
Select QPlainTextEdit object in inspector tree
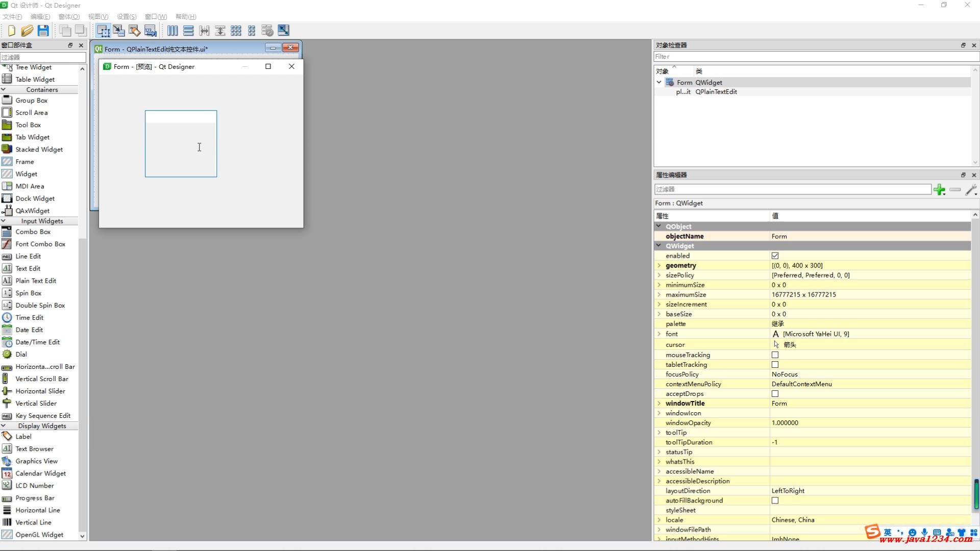(x=716, y=92)
